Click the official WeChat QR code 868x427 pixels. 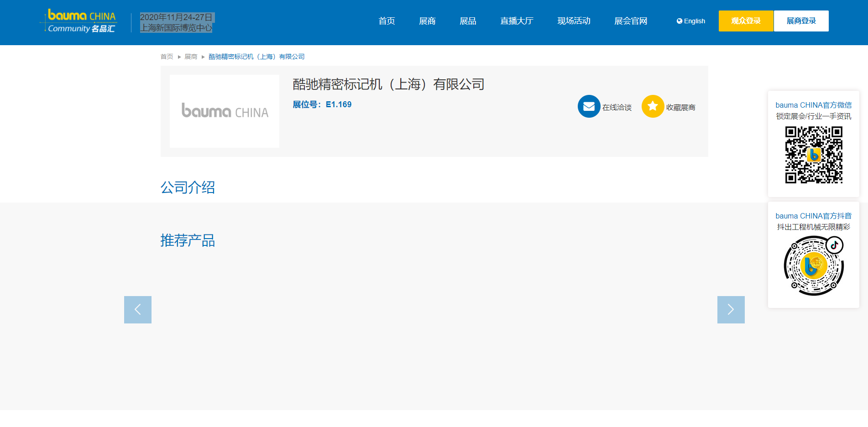tap(814, 155)
